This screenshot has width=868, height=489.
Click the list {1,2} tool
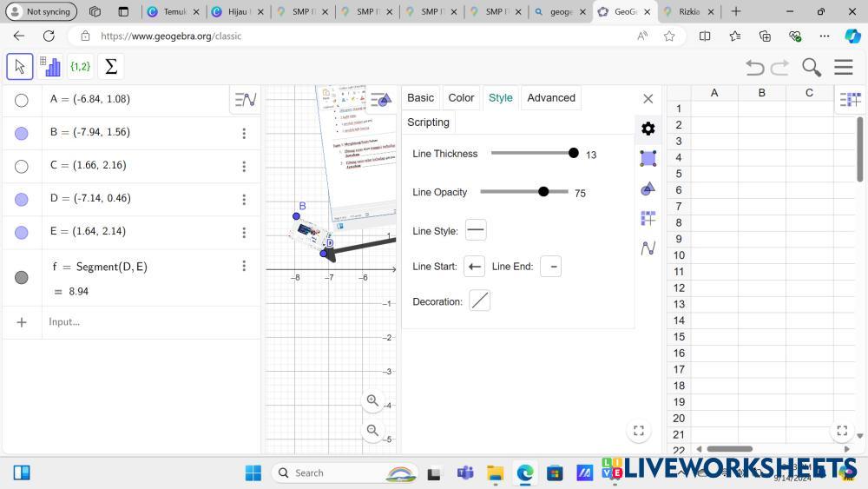click(80, 67)
